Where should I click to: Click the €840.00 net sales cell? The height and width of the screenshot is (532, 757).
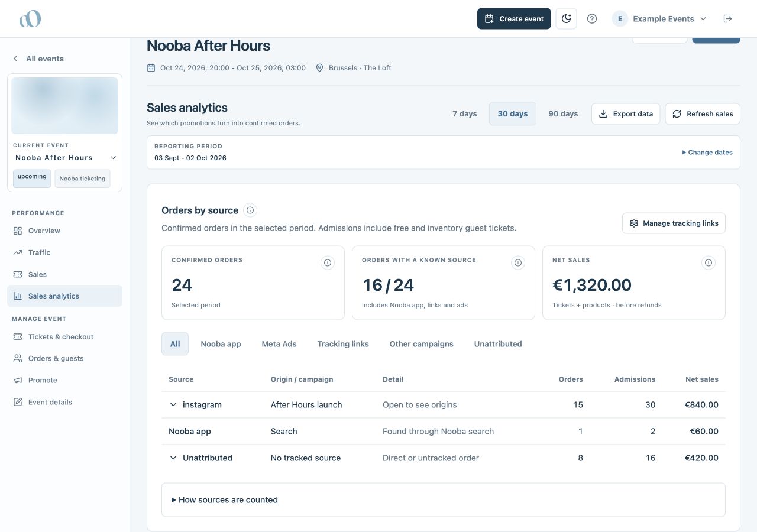pyautogui.click(x=701, y=405)
